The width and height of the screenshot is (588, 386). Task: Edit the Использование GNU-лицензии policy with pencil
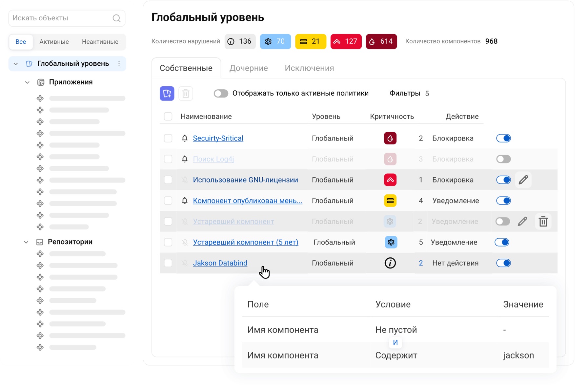click(523, 180)
